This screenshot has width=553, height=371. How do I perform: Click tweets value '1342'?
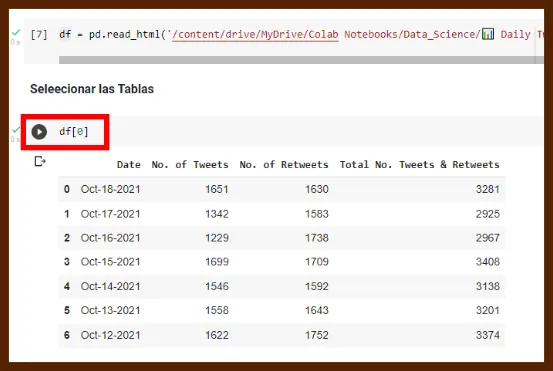tap(217, 214)
